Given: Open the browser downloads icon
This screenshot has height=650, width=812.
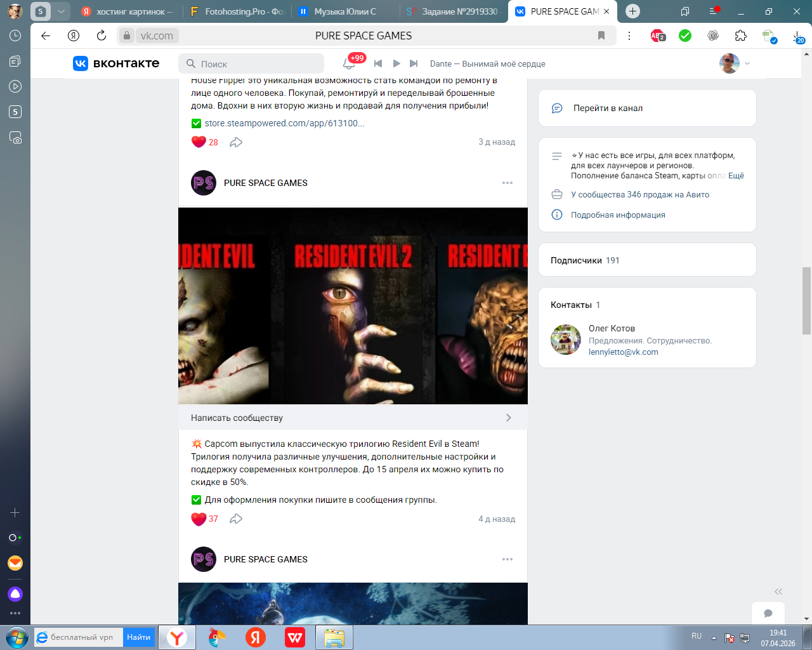Looking at the screenshot, I should tap(797, 36).
